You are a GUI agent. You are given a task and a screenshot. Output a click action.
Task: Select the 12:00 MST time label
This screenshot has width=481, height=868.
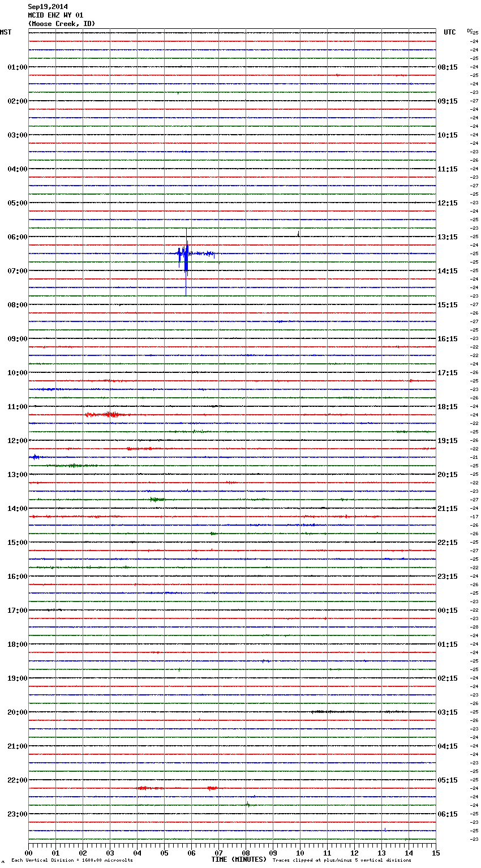(x=17, y=441)
